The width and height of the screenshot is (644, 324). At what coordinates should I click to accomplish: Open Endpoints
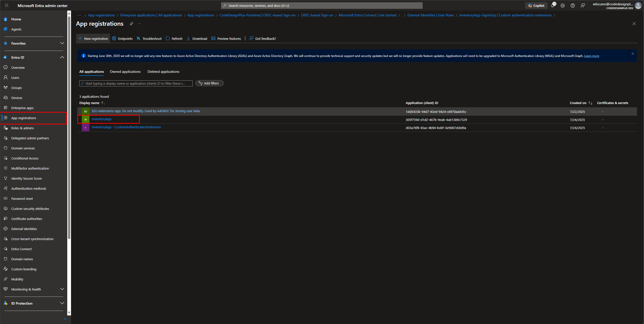(122, 39)
